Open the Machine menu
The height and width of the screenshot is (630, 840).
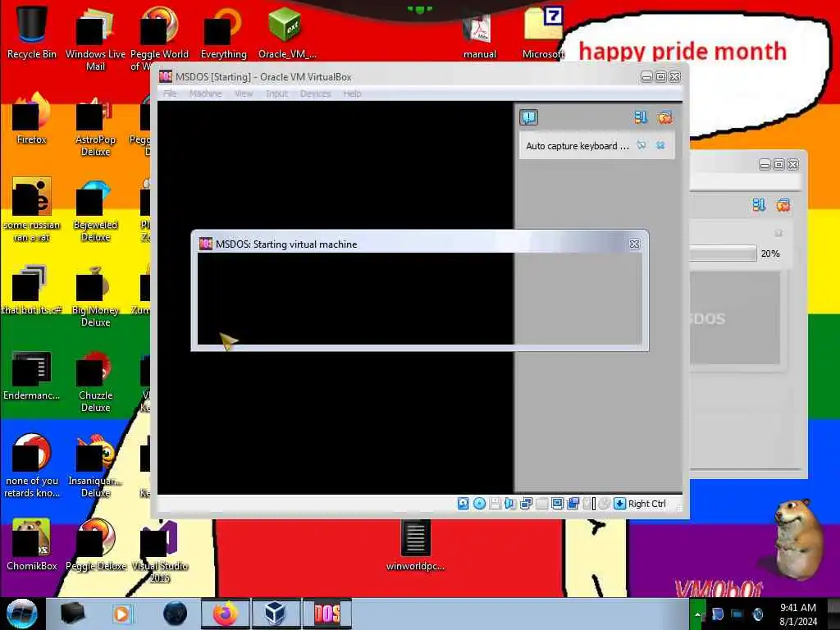[x=205, y=94]
